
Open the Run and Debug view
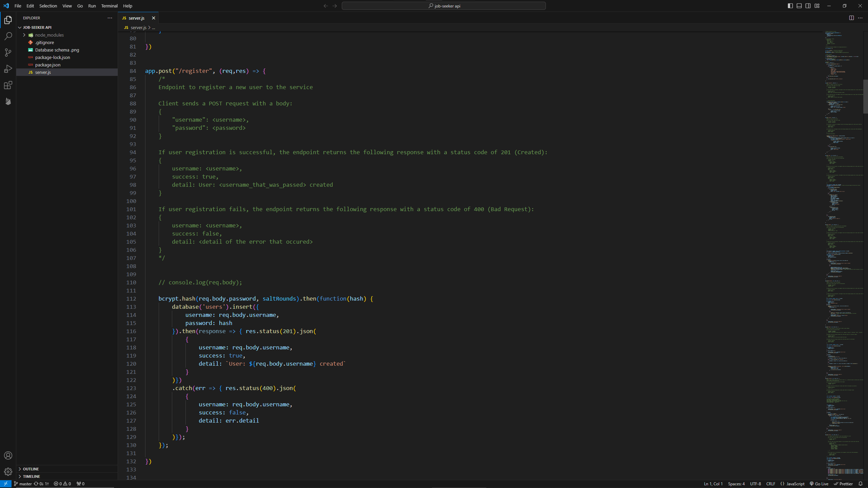click(x=8, y=69)
